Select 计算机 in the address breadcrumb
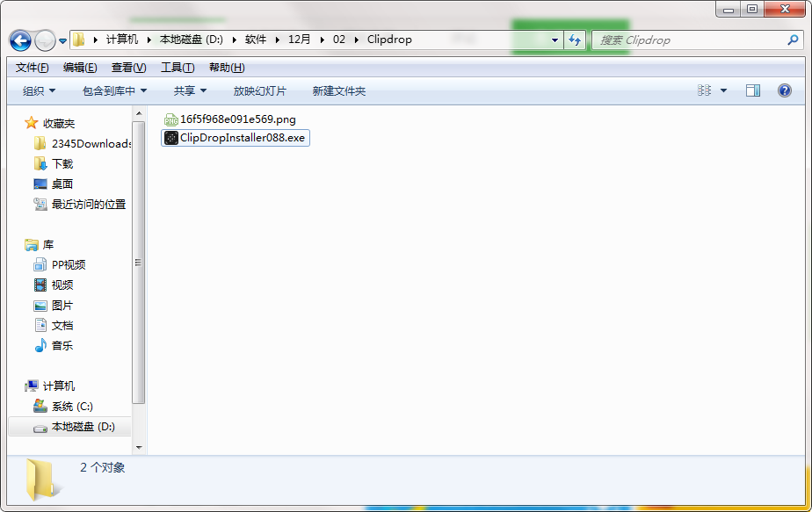 tap(121, 40)
